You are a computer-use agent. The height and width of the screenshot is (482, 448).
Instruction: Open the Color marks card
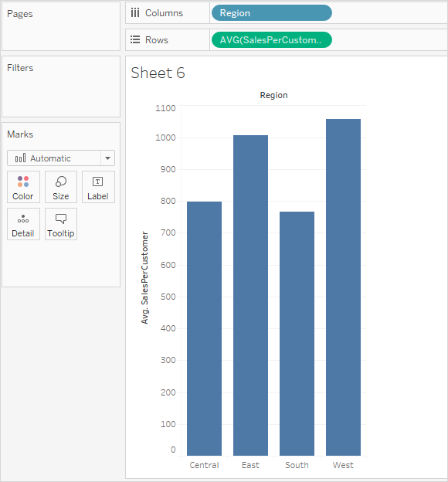(x=23, y=187)
